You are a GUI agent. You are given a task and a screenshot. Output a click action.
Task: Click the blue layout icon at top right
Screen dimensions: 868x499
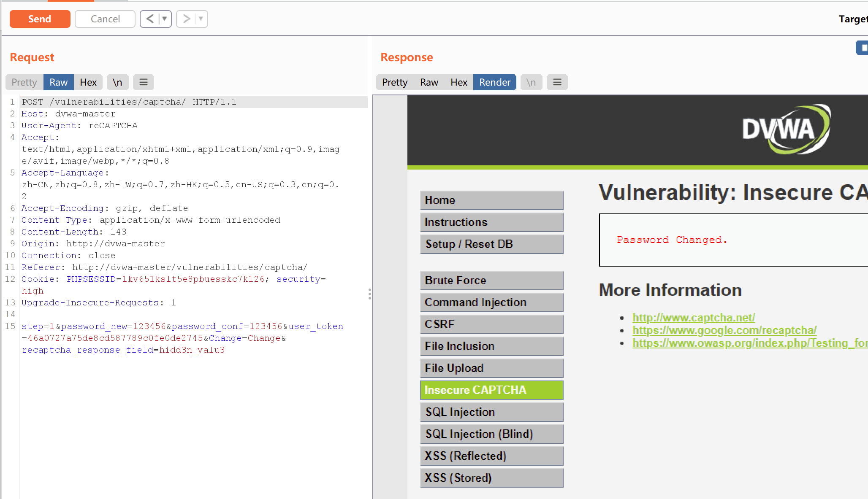pos(863,48)
